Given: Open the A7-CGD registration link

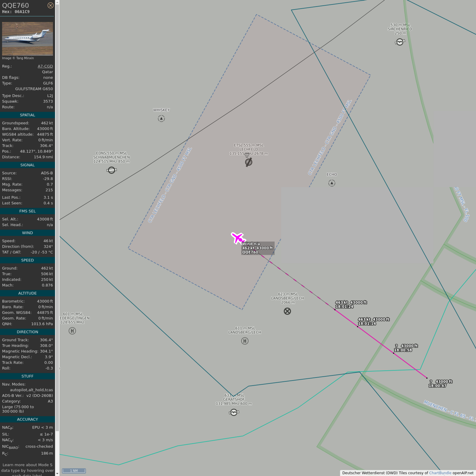Looking at the screenshot, I should 45,66.
